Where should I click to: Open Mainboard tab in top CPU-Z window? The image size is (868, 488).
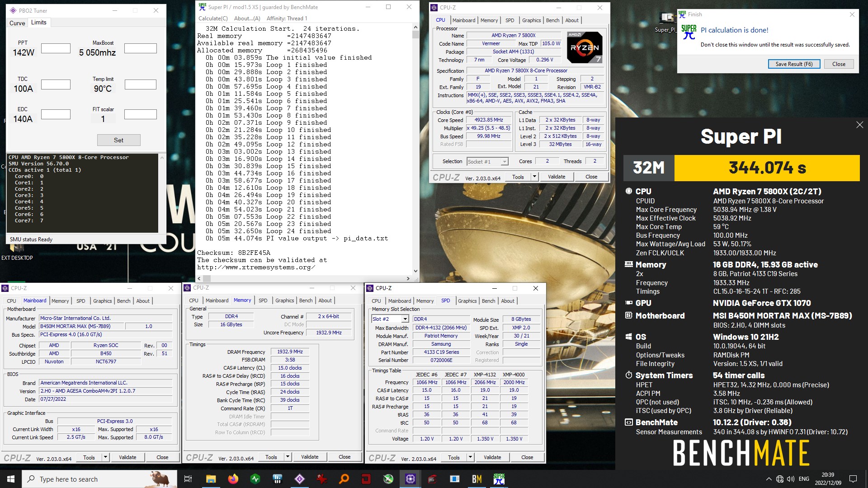click(x=464, y=20)
